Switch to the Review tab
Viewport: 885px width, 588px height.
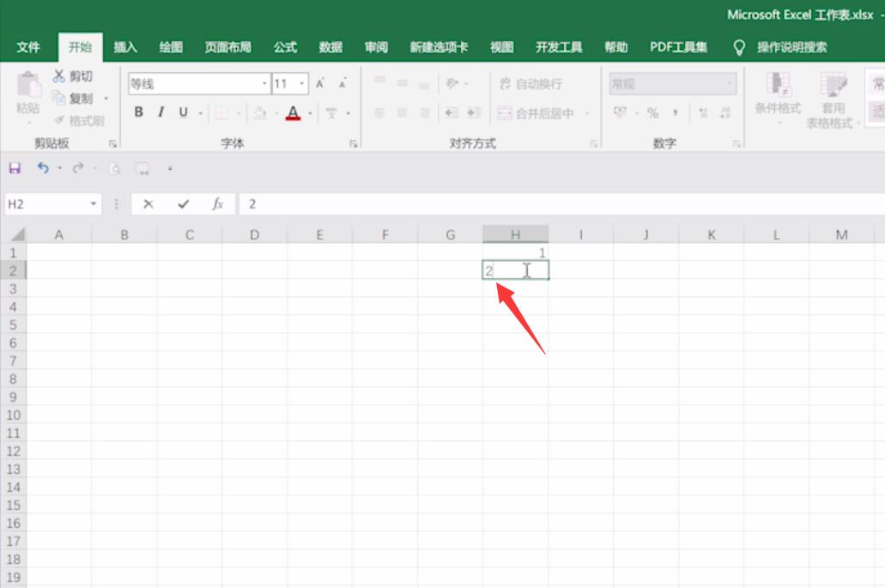click(x=377, y=47)
